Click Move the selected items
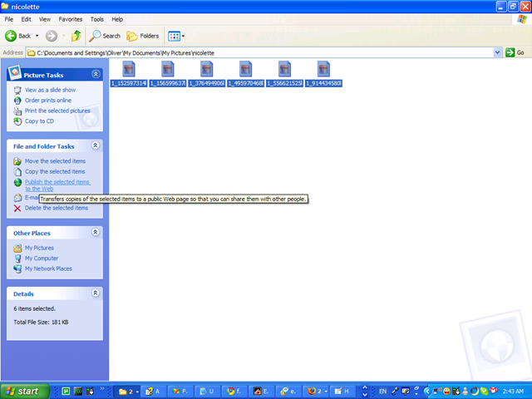 [55, 161]
